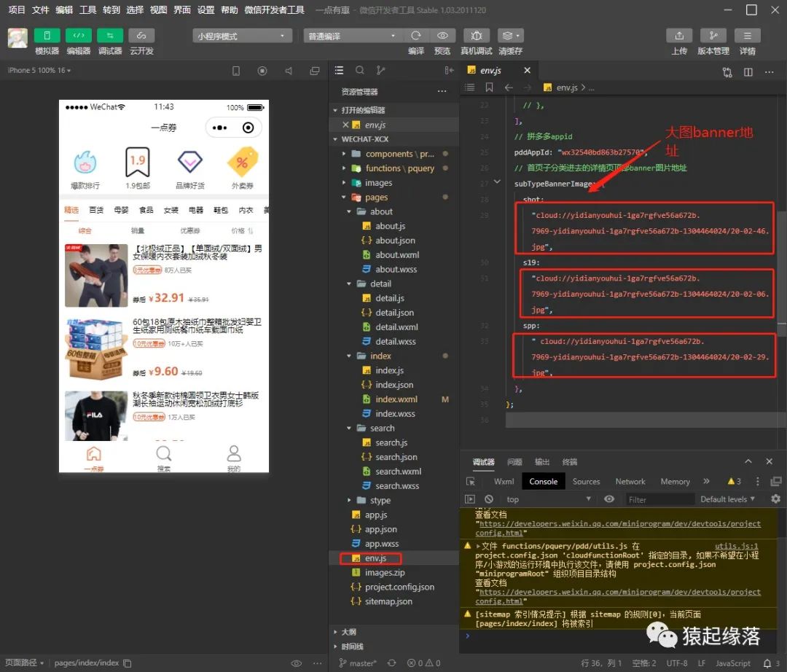Toggle the 模拟器 simulator panel button
Image resolution: width=787 pixels, height=672 pixels.
coord(47,36)
